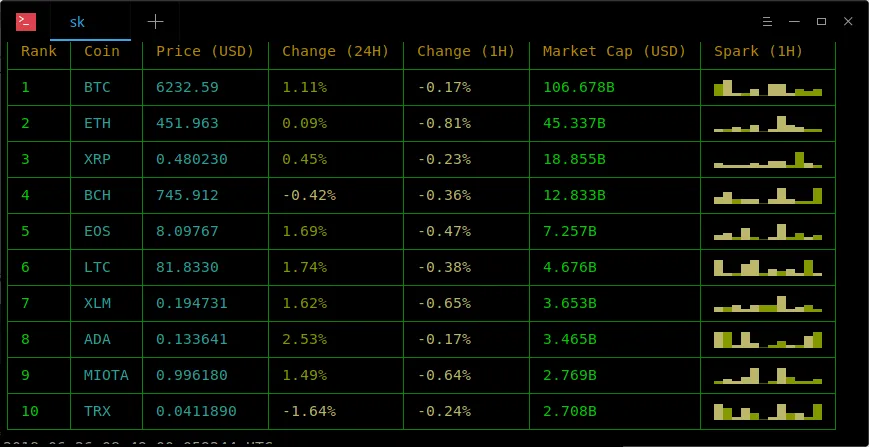The image size is (869, 447).
Task: Close the terminal window
Action: pos(848,21)
